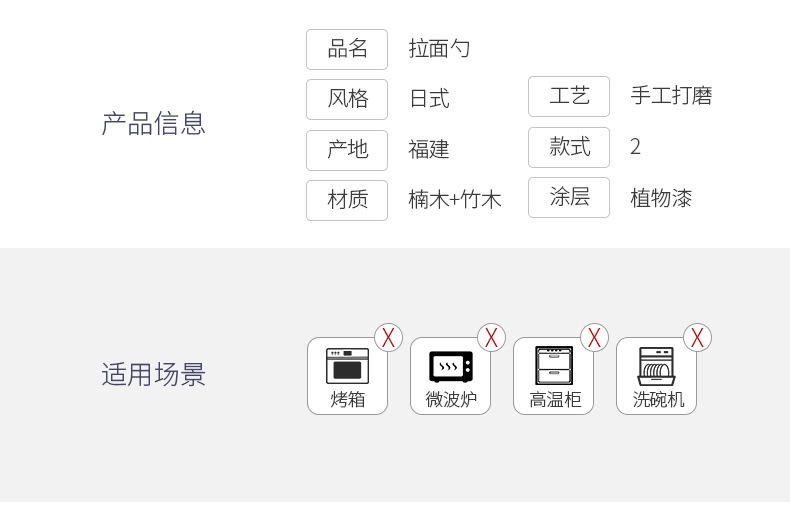
Task: Select the 品名 label box
Action: tap(347, 49)
